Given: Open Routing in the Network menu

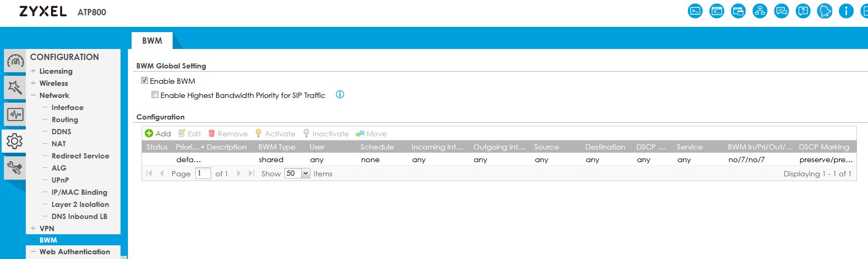Looking at the screenshot, I should pyautogui.click(x=65, y=119).
